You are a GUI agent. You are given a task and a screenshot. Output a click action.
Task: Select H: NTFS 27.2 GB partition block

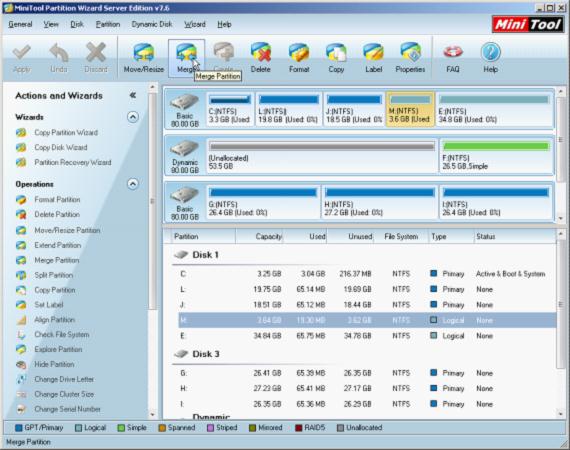click(x=380, y=202)
